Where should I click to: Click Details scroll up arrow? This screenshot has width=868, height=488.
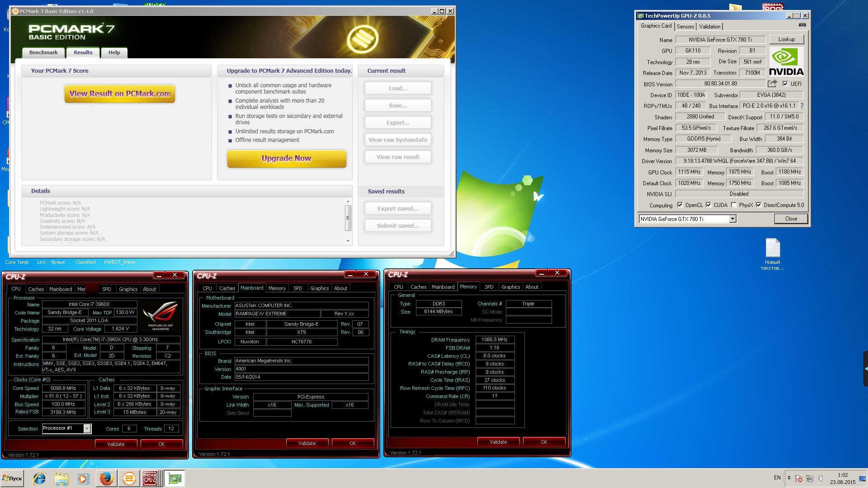(348, 202)
